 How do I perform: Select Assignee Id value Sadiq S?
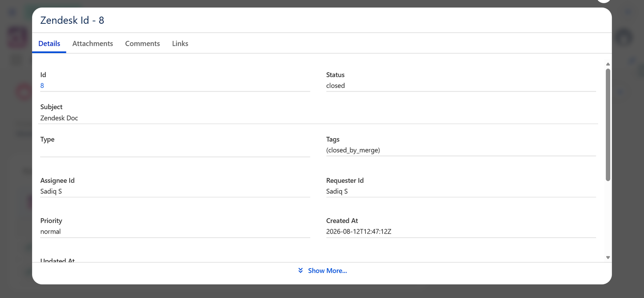[x=51, y=191]
